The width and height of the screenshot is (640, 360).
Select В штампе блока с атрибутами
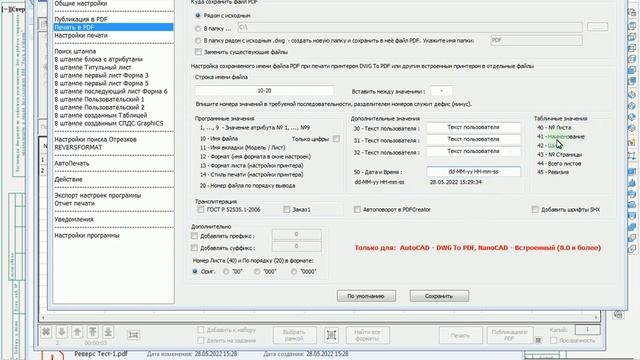[98, 59]
